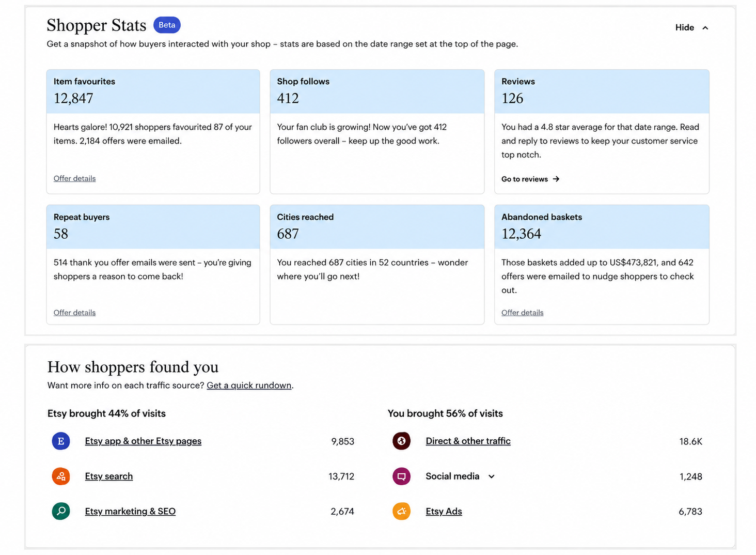756x555 pixels.
Task: Click the Item favourites card title
Action: point(84,81)
